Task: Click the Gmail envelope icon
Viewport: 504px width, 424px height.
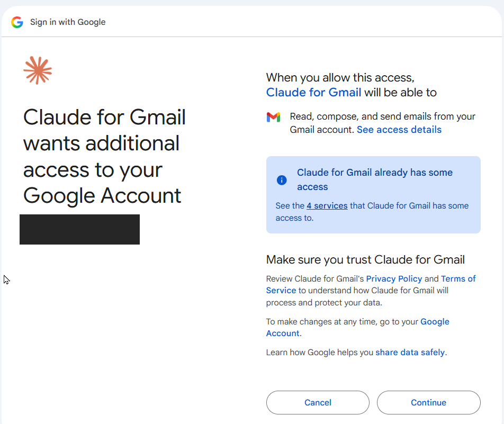Action: [x=274, y=117]
